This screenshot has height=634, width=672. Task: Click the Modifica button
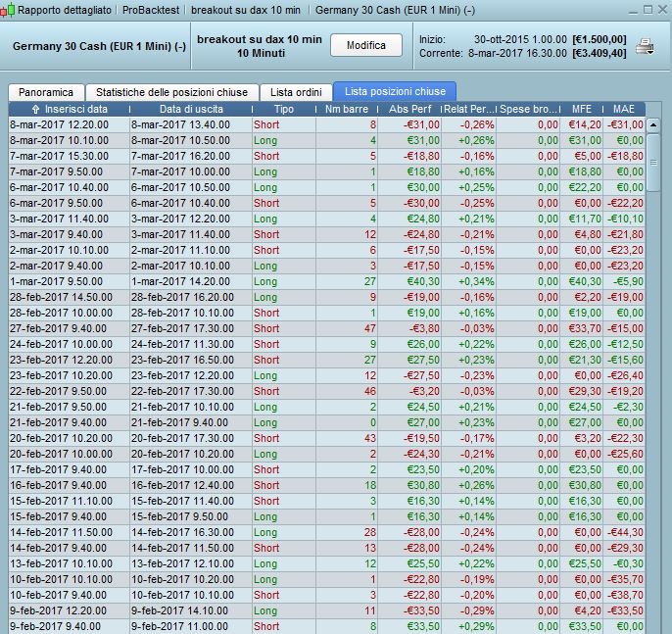click(366, 45)
